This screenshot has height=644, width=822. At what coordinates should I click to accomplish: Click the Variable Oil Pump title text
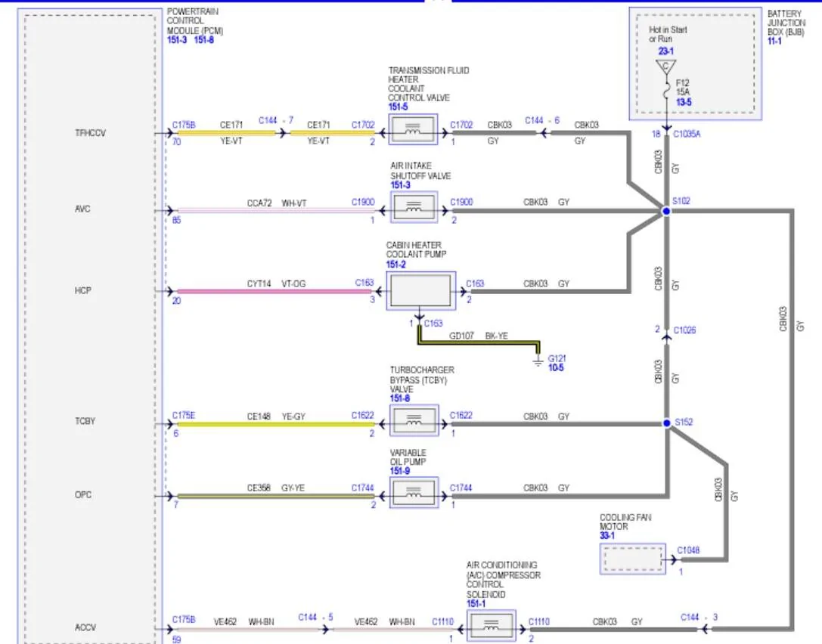[x=408, y=457]
